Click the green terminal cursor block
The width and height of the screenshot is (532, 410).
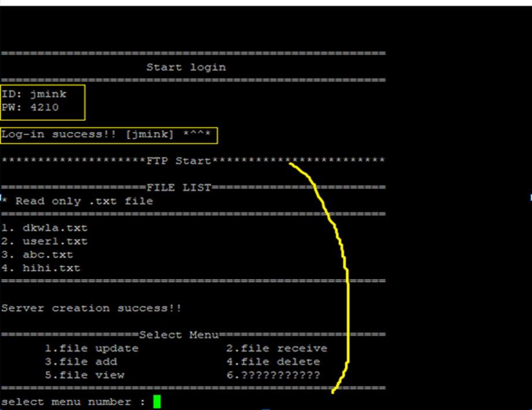[155, 400]
